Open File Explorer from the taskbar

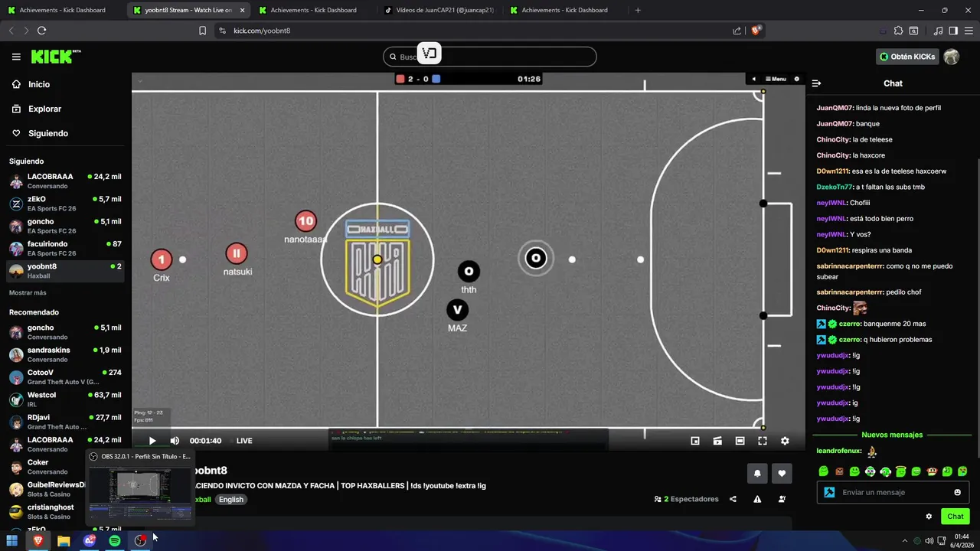pos(64,540)
